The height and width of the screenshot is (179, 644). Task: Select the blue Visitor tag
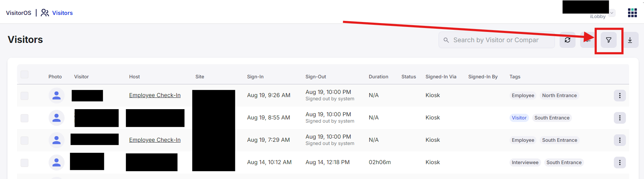(519, 118)
